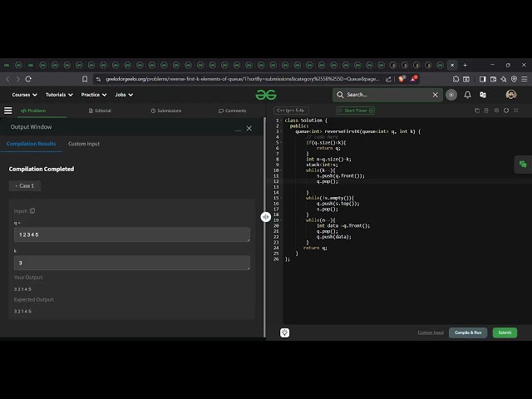Fold the while loop at line 10
The height and width of the screenshot is (399, 532).
point(281,170)
